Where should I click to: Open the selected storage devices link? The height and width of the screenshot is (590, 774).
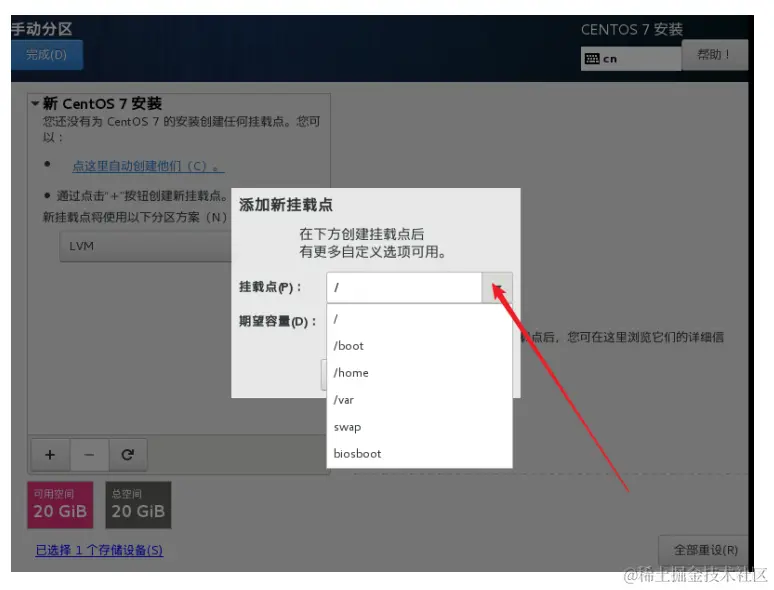99,550
